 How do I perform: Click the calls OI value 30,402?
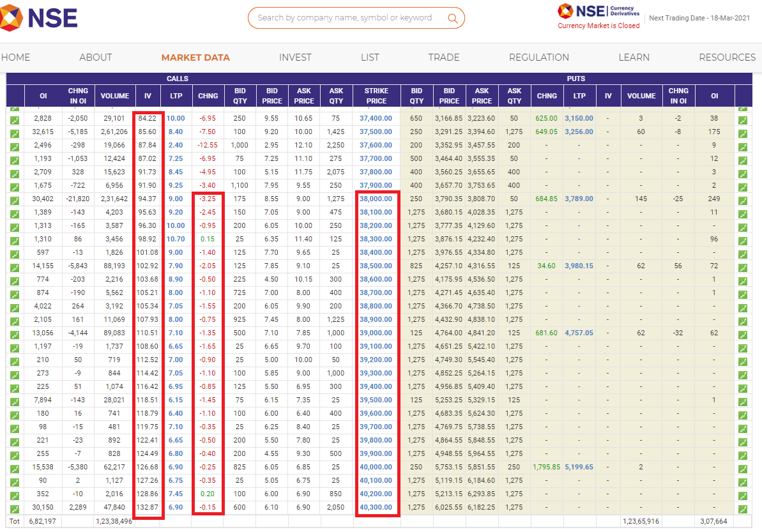click(x=43, y=199)
